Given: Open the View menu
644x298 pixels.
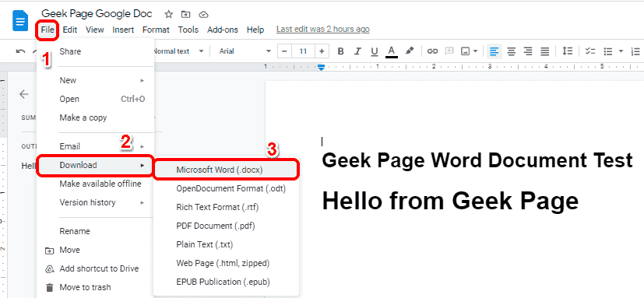Looking at the screenshot, I should [95, 30].
